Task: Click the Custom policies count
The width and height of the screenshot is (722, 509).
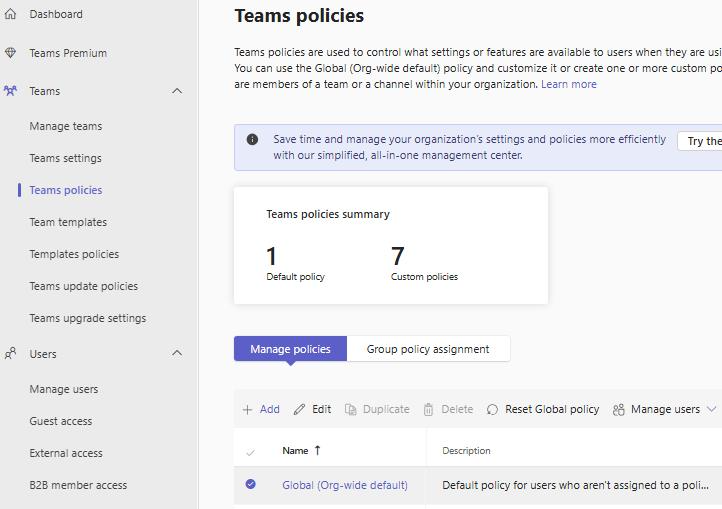Action: (x=397, y=256)
